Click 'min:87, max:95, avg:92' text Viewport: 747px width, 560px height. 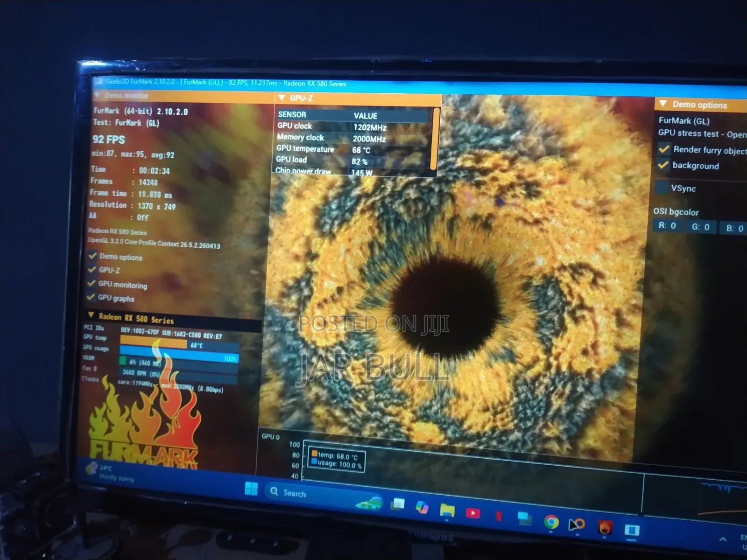(x=133, y=154)
